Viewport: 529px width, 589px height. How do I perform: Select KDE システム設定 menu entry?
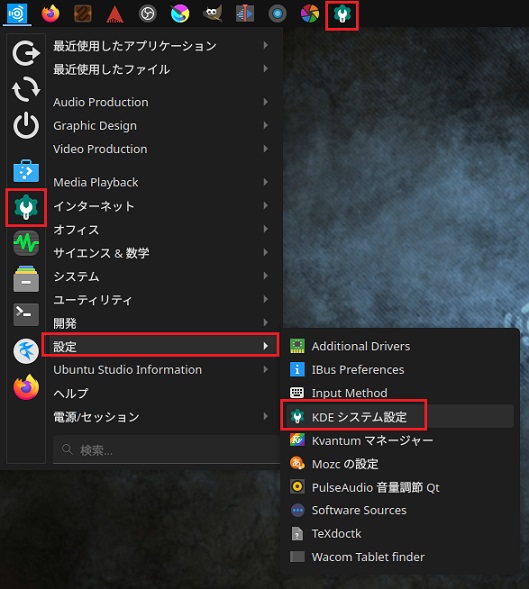[x=399, y=416]
